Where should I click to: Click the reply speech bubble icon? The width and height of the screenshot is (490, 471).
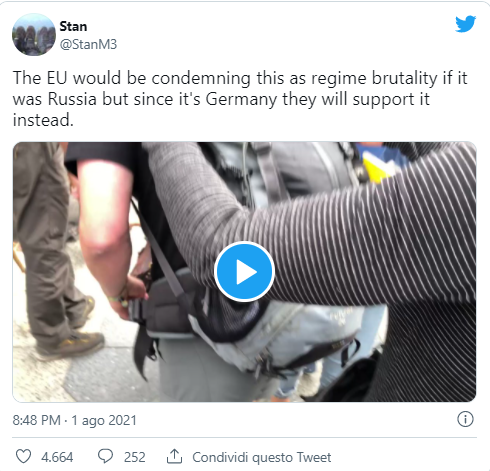(x=105, y=456)
